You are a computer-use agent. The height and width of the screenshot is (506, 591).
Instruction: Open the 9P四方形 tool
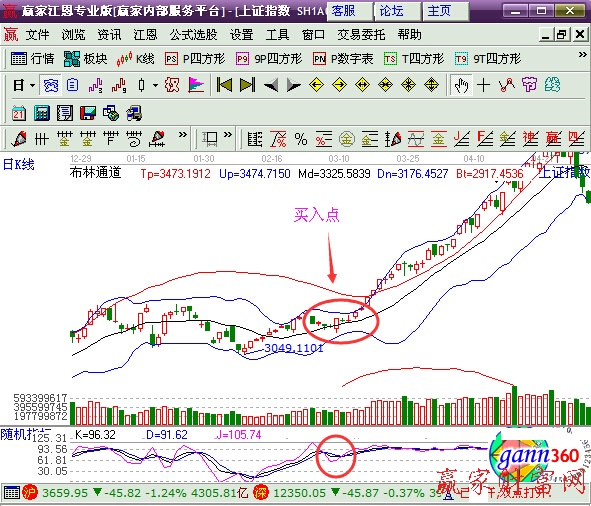click(269, 59)
